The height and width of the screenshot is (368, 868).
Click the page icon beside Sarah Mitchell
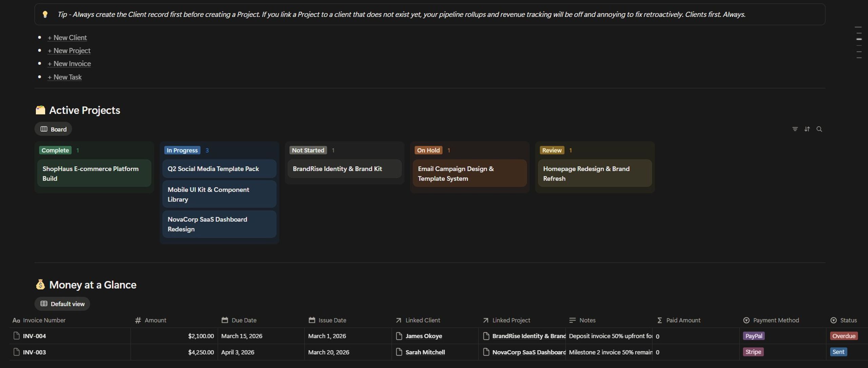tap(399, 352)
